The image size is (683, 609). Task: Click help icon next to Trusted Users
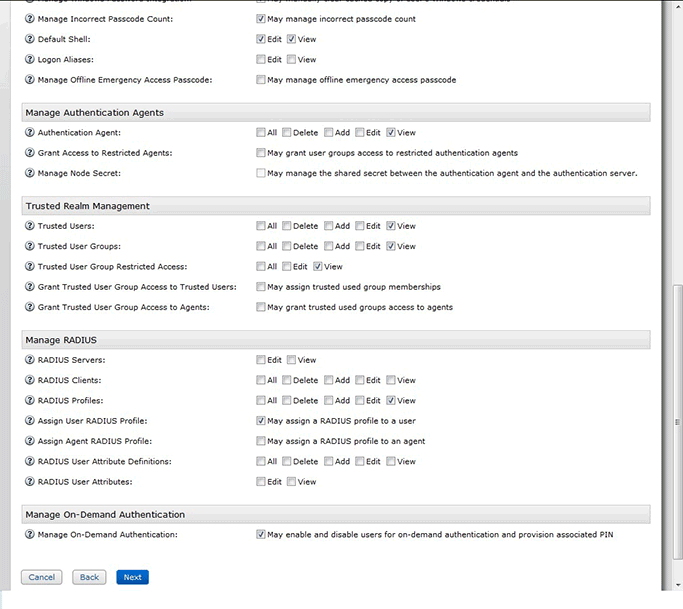click(30, 226)
